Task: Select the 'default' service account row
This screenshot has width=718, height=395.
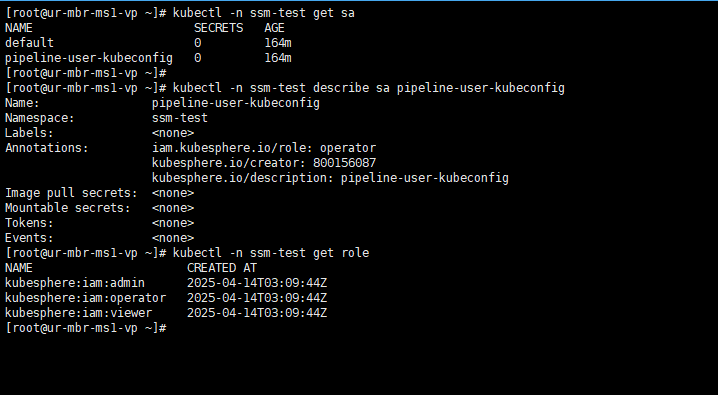Action: point(148,43)
